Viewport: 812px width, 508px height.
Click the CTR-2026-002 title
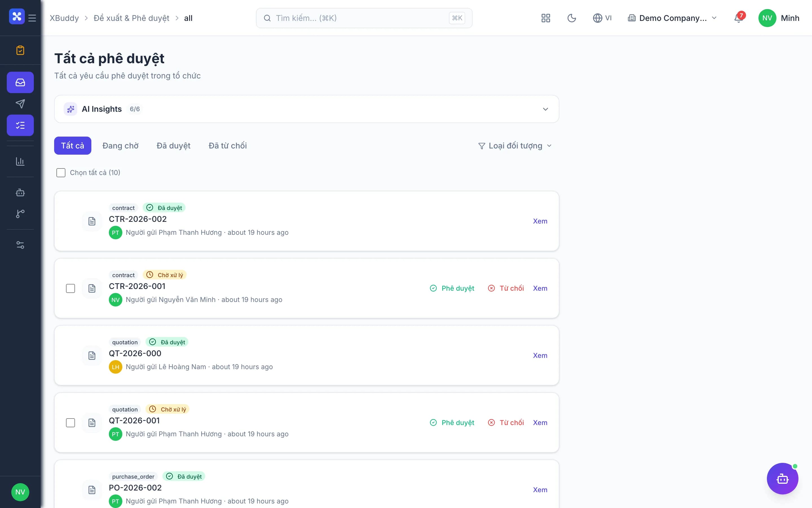point(138,219)
